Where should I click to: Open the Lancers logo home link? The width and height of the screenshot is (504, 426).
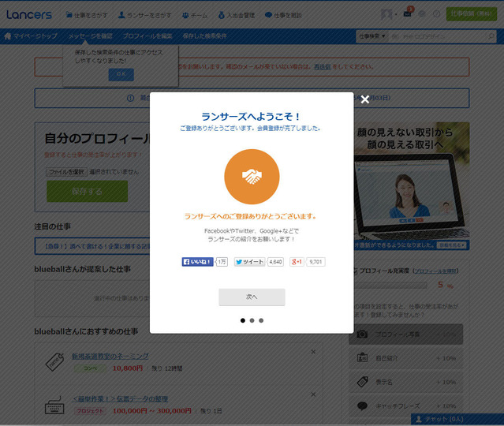[29, 14]
